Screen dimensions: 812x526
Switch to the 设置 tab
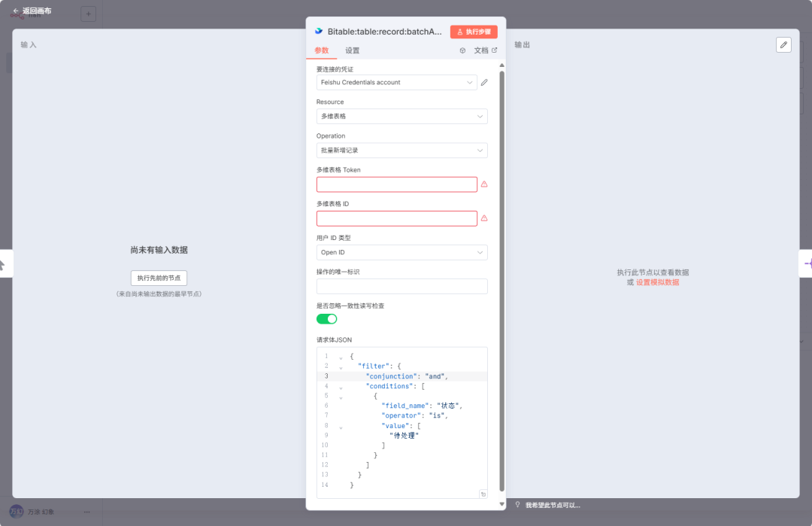[x=352, y=50]
